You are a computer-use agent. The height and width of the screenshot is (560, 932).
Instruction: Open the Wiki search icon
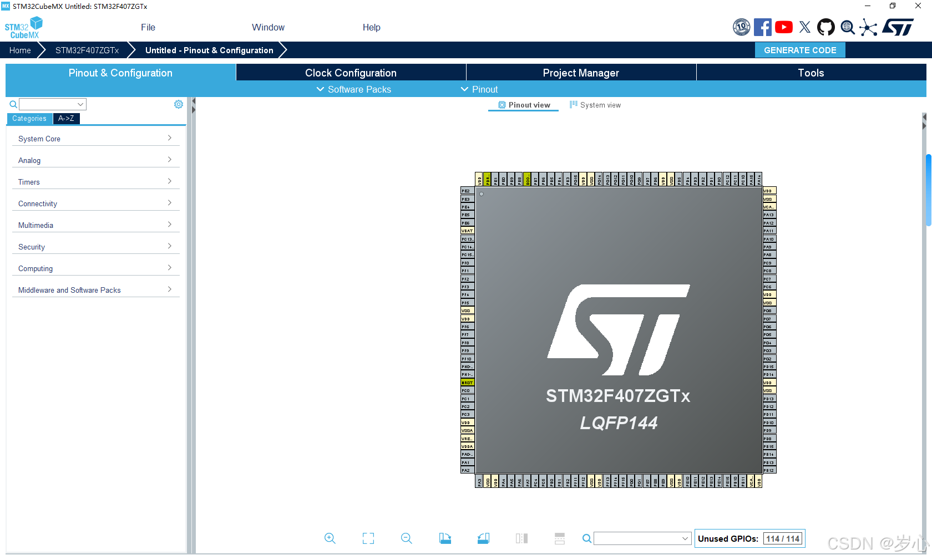tap(848, 27)
